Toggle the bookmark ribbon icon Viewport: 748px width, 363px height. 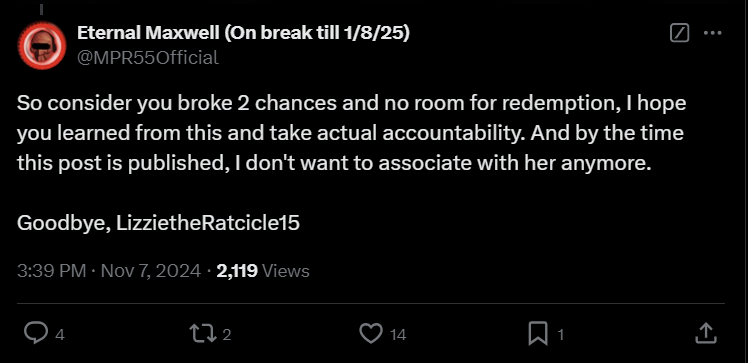tap(538, 333)
